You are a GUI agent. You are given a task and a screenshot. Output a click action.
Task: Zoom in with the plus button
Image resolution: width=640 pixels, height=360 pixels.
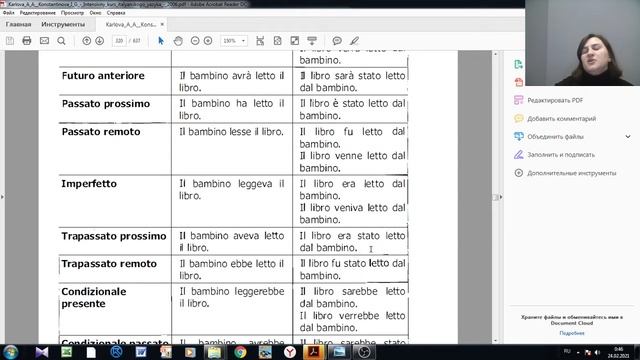(208, 41)
